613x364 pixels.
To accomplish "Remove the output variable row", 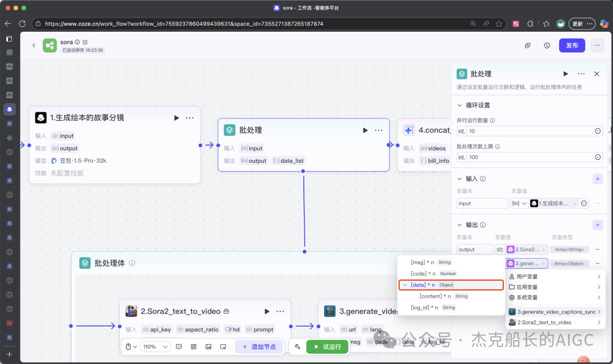I will [x=597, y=249].
